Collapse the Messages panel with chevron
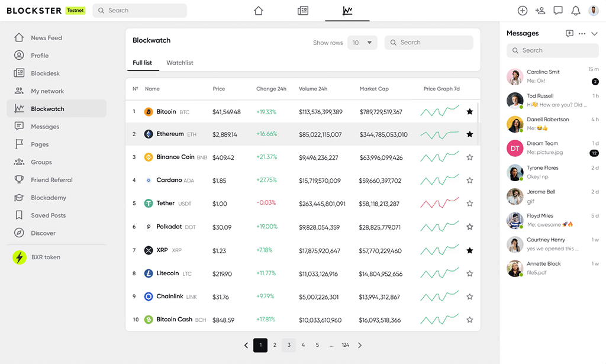 click(x=594, y=34)
